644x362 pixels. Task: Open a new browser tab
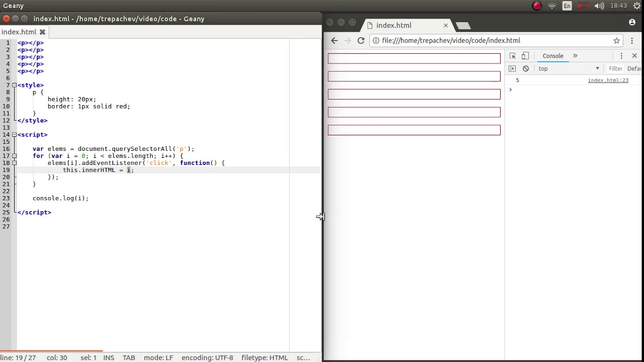463,25
